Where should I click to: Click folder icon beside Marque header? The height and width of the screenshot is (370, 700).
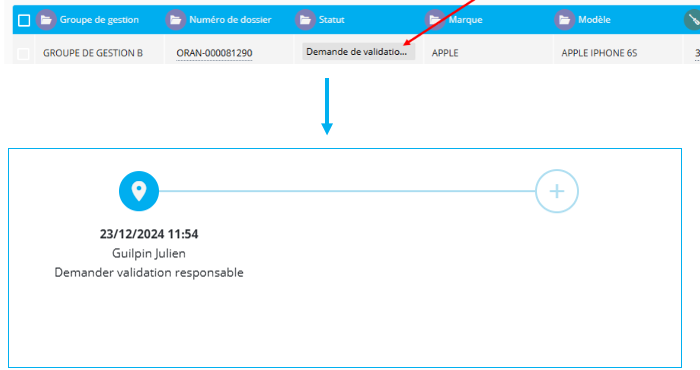[435, 20]
